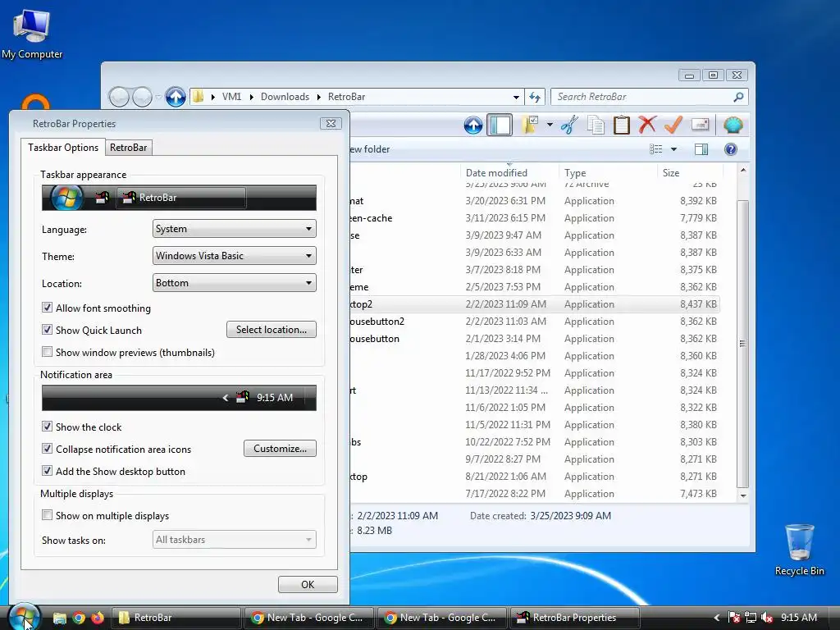Click the mail envelope toolbar icon
840x630 pixels.
pyautogui.click(x=701, y=126)
